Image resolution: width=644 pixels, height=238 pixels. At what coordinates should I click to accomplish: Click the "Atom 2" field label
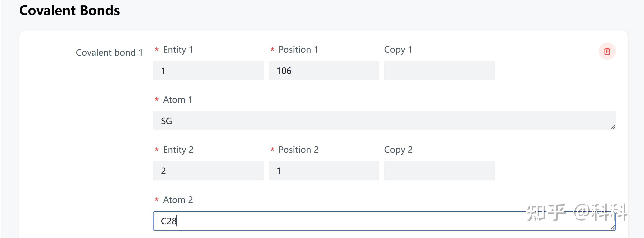[178, 200]
